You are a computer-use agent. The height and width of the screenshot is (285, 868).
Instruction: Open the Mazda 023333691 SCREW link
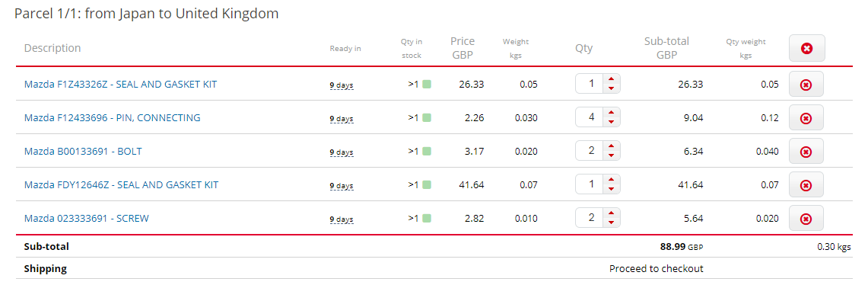pyautogui.click(x=87, y=219)
